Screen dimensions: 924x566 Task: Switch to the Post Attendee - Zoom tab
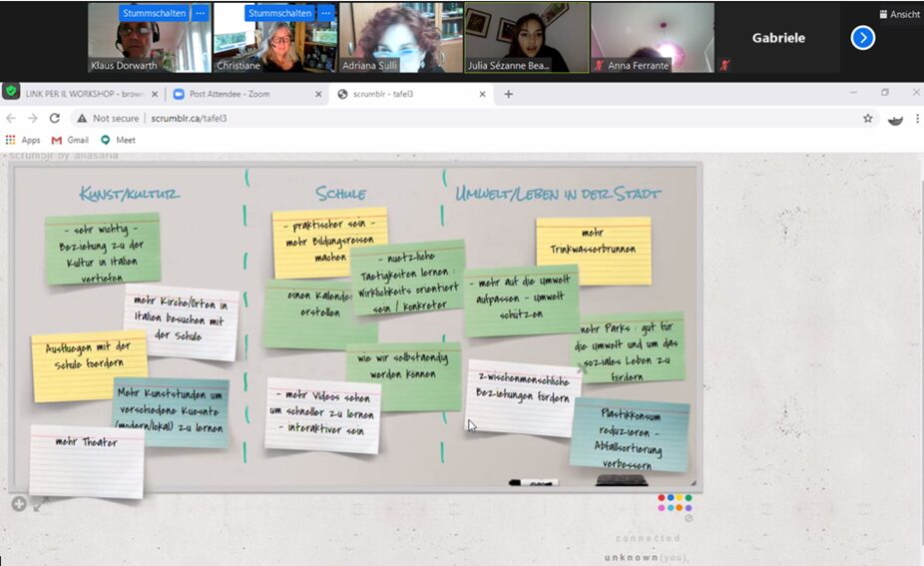pyautogui.click(x=245, y=94)
